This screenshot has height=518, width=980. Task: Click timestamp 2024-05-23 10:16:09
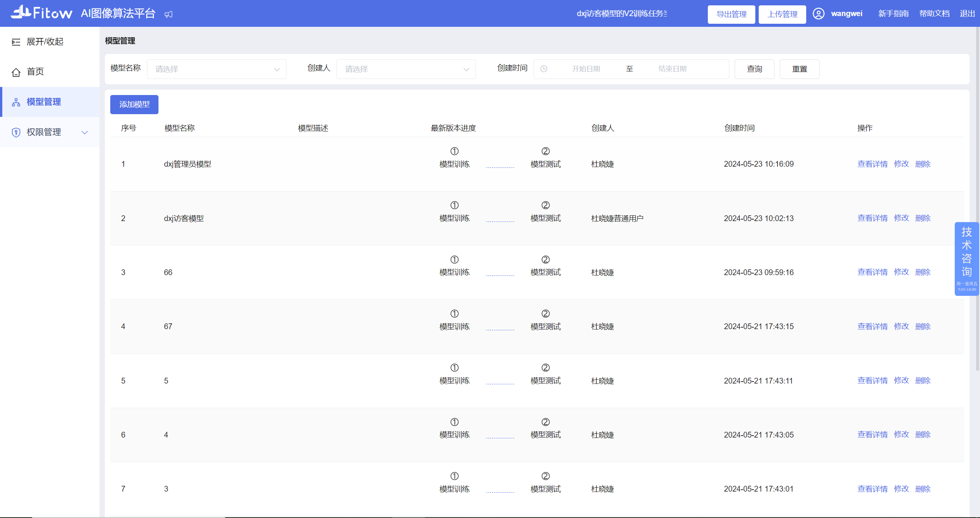point(759,164)
